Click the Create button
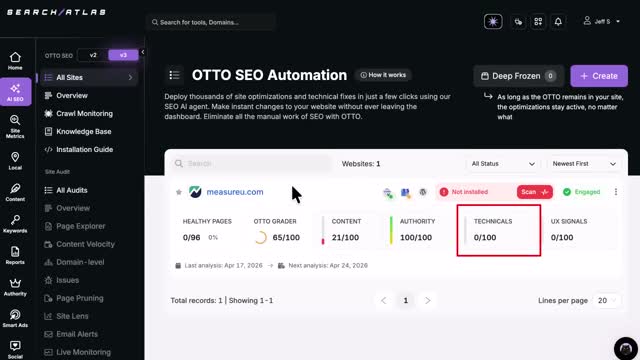Image resolution: width=640 pixels, height=360 pixels. pos(599,76)
